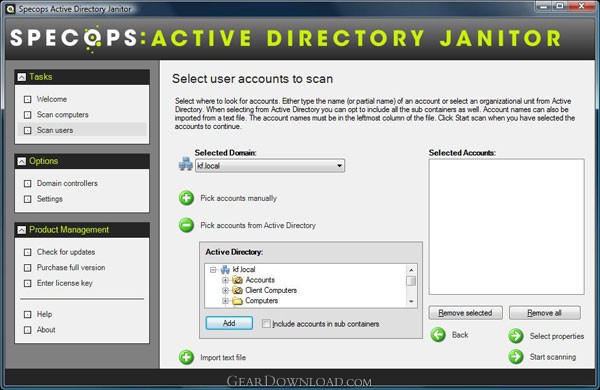Click the network domain icon beside Selected Domain
The image size is (600, 390).
click(186, 164)
